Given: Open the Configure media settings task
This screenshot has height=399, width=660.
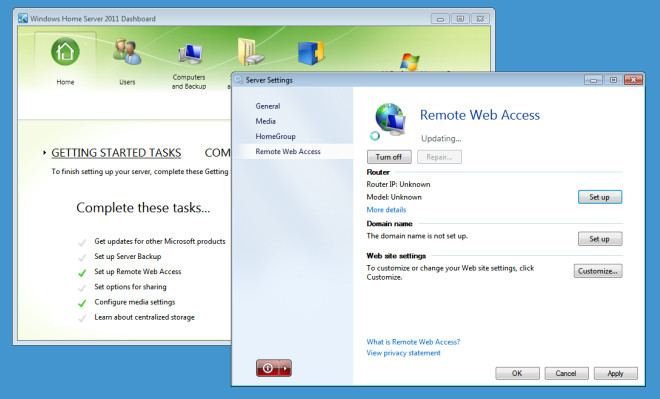Looking at the screenshot, I should pos(135,302).
